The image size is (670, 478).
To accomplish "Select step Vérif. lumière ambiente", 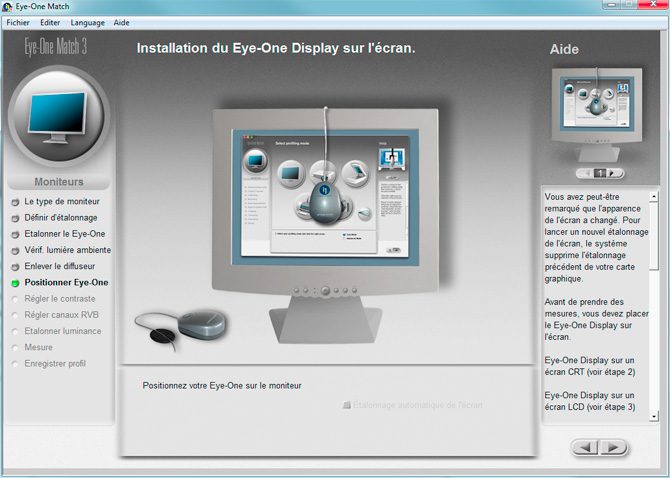I will click(68, 250).
